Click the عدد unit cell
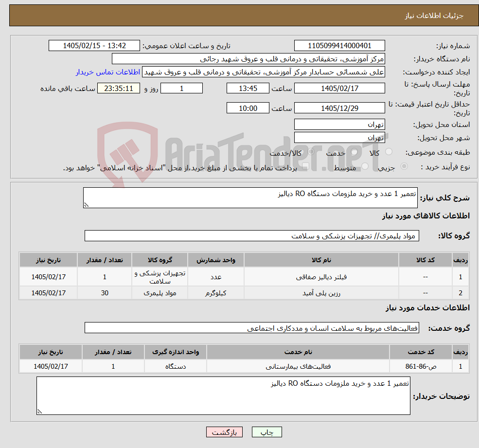 click(216, 277)
